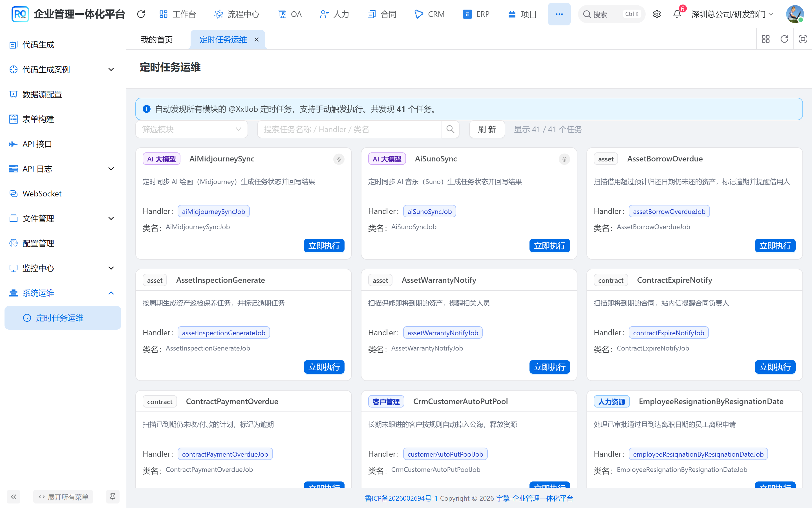Click the top 搜索 box
Screen dimensions: 812x508
click(x=611, y=14)
